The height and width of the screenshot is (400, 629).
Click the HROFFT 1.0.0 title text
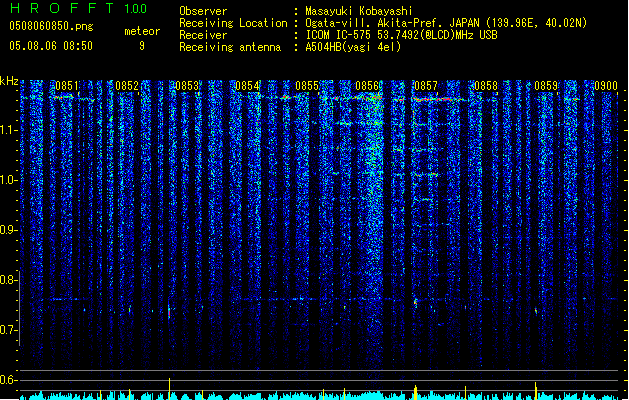[79, 8]
